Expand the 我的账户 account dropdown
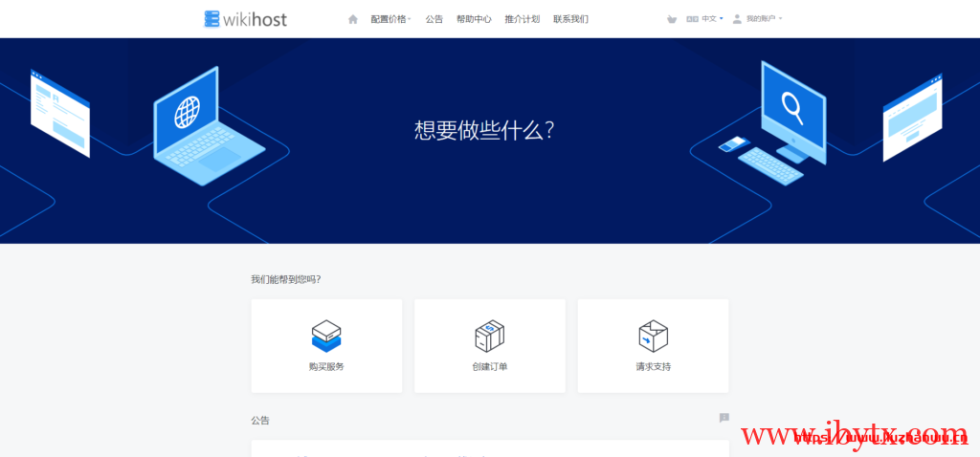Image resolution: width=980 pixels, height=457 pixels. pos(764,19)
